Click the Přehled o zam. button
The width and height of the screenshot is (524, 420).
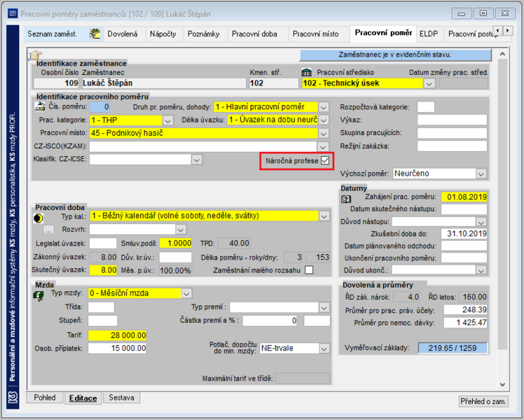(x=483, y=401)
